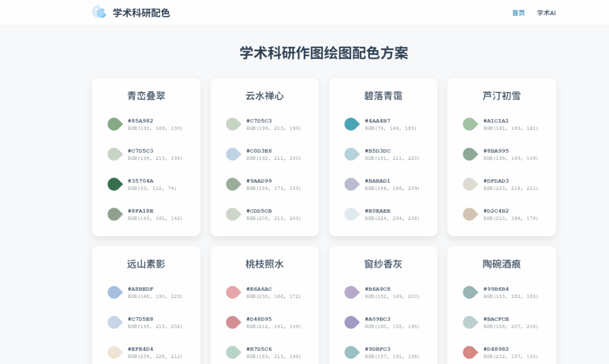The image size is (609, 364).
Task: Open the 学术AI nav item
Action: (546, 13)
